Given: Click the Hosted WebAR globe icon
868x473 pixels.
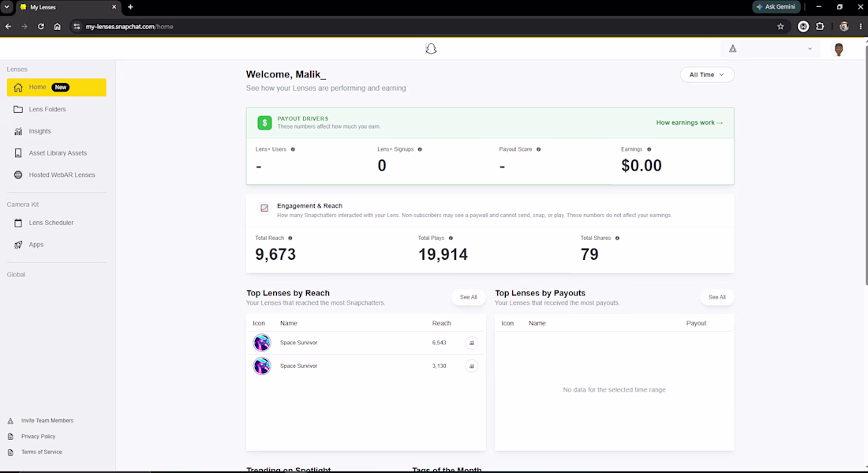Looking at the screenshot, I should pyautogui.click(x=18, y=175).
